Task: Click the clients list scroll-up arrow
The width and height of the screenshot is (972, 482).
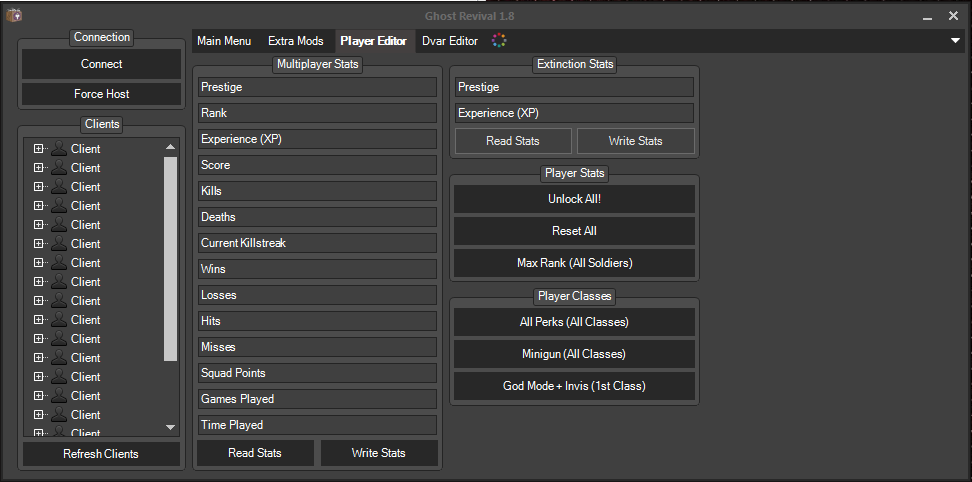Action: pyautogui.click(x=170, y=147)
